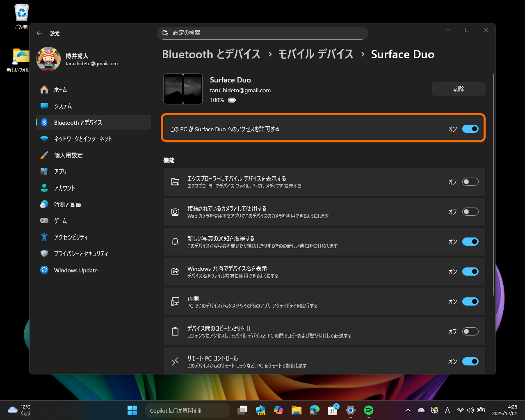Open 個人用設定 from the sidebar
The width and height of the screenshot is (525, 420).
[x=72, y=155]
